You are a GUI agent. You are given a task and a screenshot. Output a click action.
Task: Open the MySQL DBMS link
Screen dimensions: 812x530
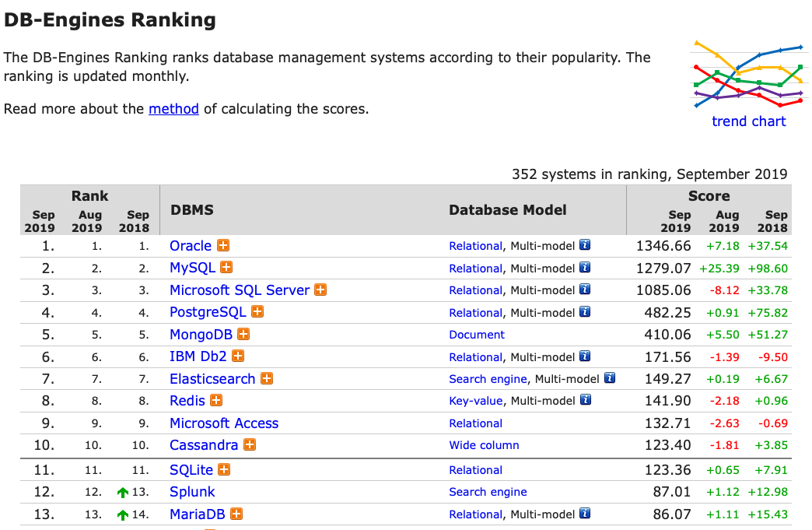(x=192, y=268)
